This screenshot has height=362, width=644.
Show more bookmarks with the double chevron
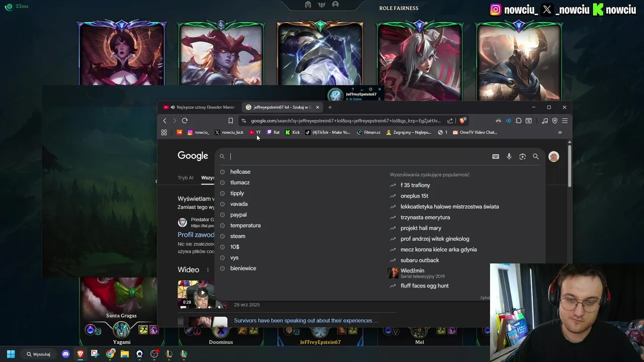point(560,132)
